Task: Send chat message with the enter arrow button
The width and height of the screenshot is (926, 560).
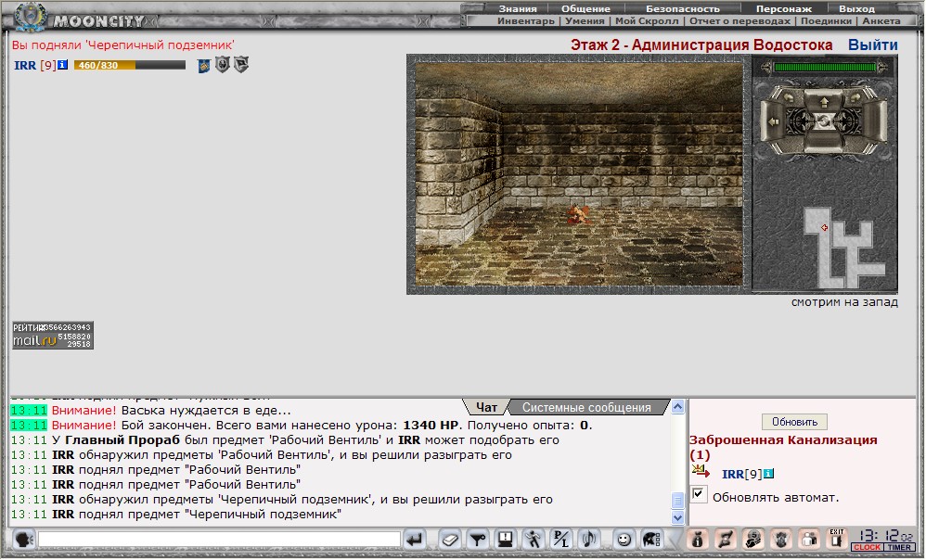Action: (x=415, y=540)
